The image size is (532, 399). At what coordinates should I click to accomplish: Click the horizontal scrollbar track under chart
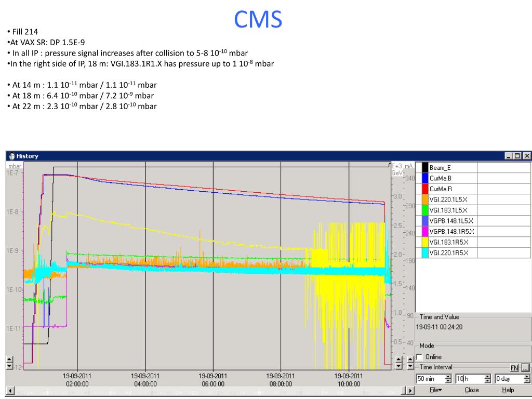tap(207, 391)
